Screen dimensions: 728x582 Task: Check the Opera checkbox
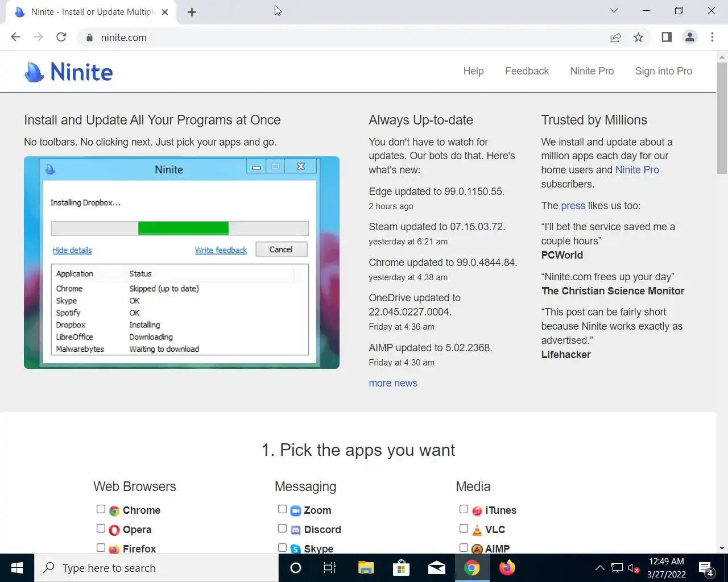[101, 529]
